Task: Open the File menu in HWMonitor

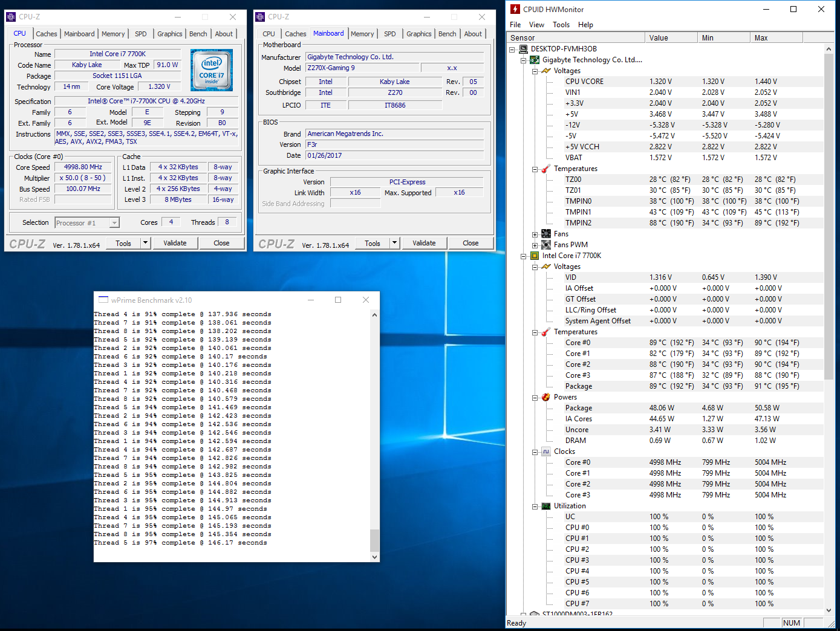Action: coord(515,25)
